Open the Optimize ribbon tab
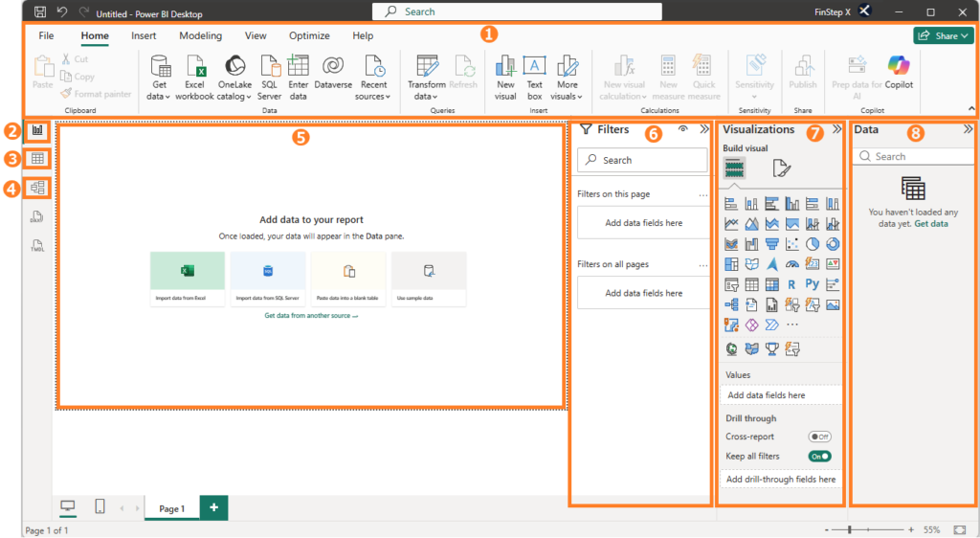980x538 pixels. (309, 35)
